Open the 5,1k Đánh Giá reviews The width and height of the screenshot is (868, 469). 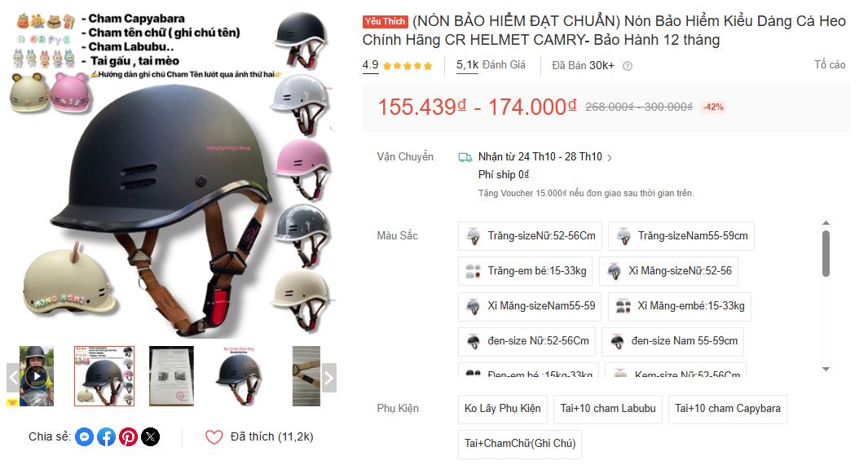[x=491, y=65]
